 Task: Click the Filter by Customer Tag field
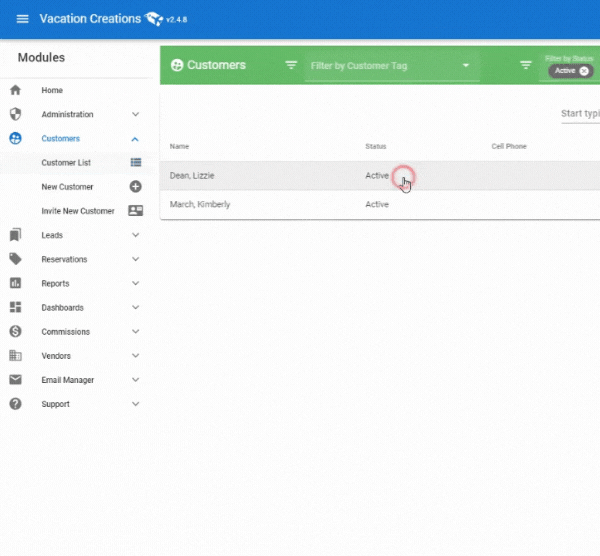[x=392, y=66]
